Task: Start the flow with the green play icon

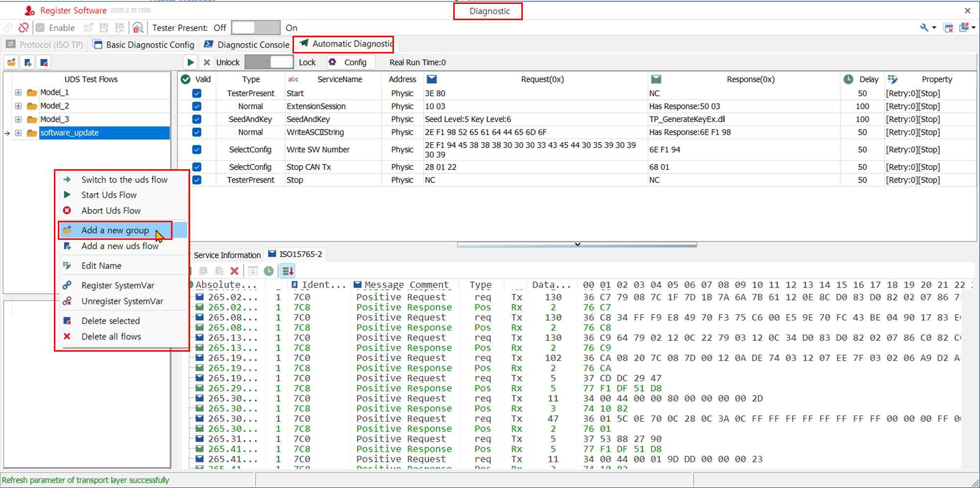Action: coord(190,62)
